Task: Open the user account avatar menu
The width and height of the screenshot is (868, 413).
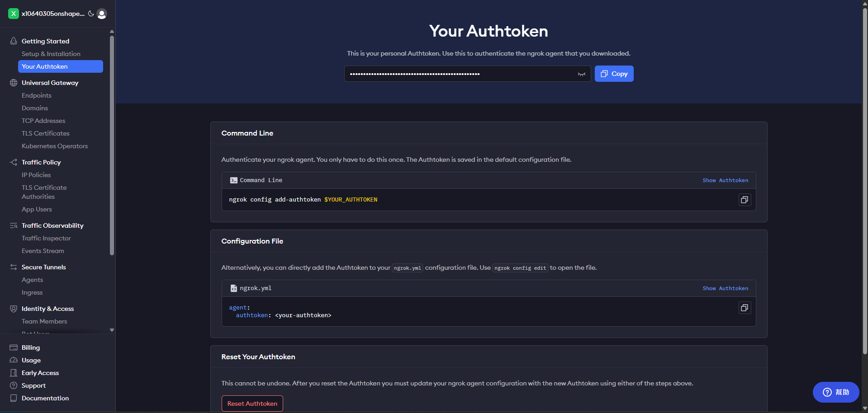Action: pyautogui.click(x=102, y=14)
